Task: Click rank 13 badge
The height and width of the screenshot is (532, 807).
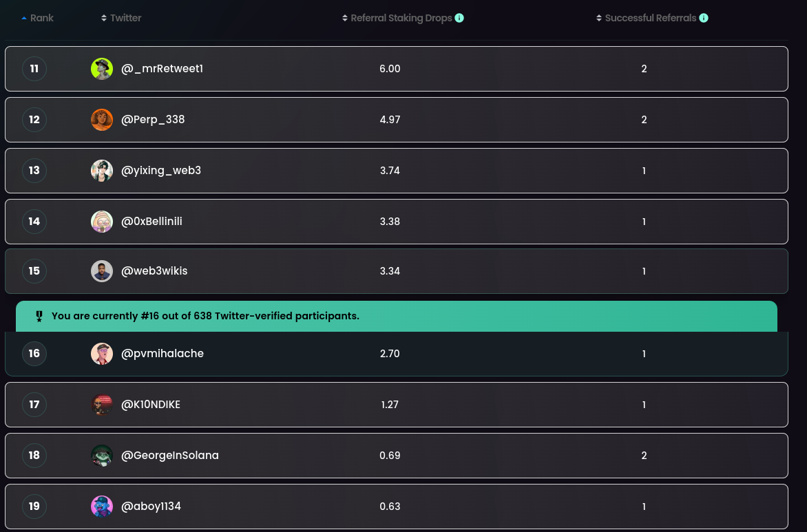Action: click(34, 171)
